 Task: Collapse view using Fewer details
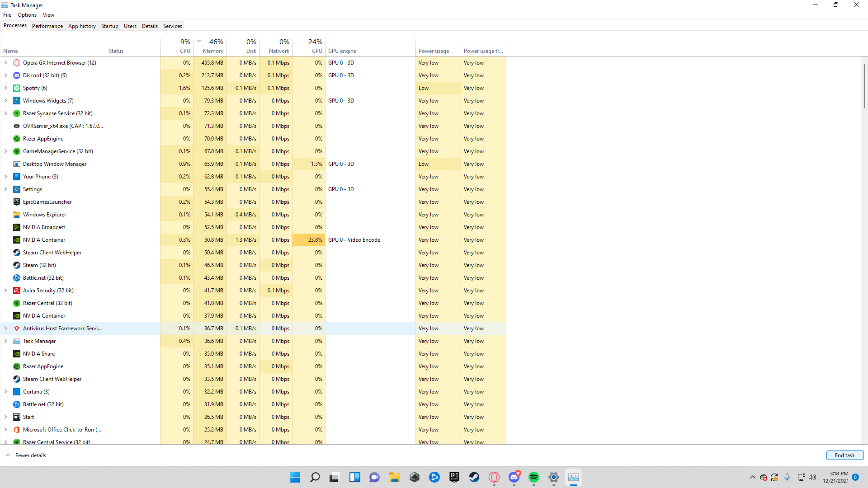pos(26,455)
